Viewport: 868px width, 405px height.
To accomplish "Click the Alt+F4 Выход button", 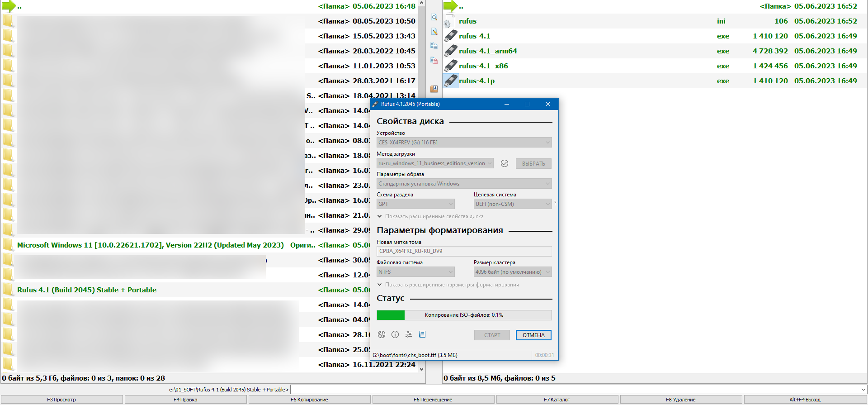I will [x=805, y=400].
